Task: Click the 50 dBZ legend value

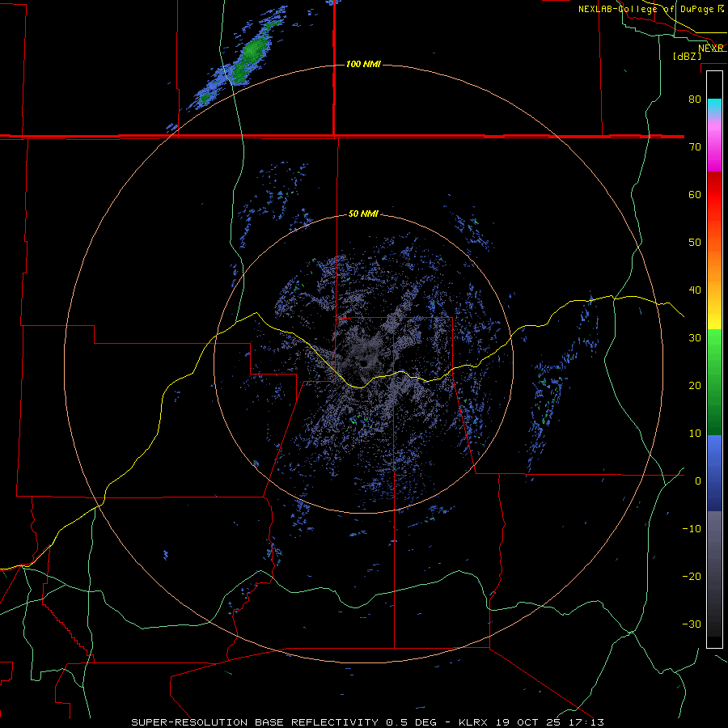Action: 695,243
